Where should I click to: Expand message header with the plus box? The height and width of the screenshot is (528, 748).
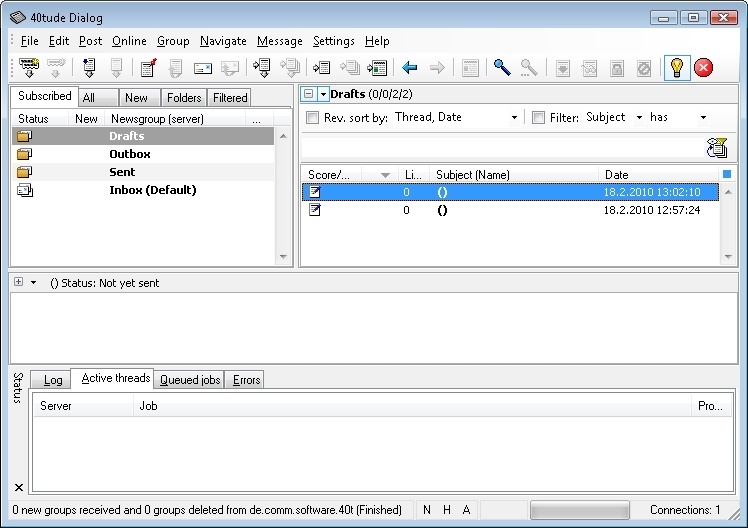(x=18, y=282)
